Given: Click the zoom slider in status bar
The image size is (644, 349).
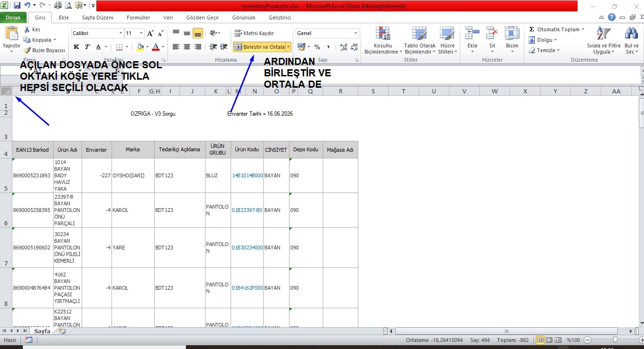Looking at the screenshot, I should pyautogui.click(x=615, y=340).
